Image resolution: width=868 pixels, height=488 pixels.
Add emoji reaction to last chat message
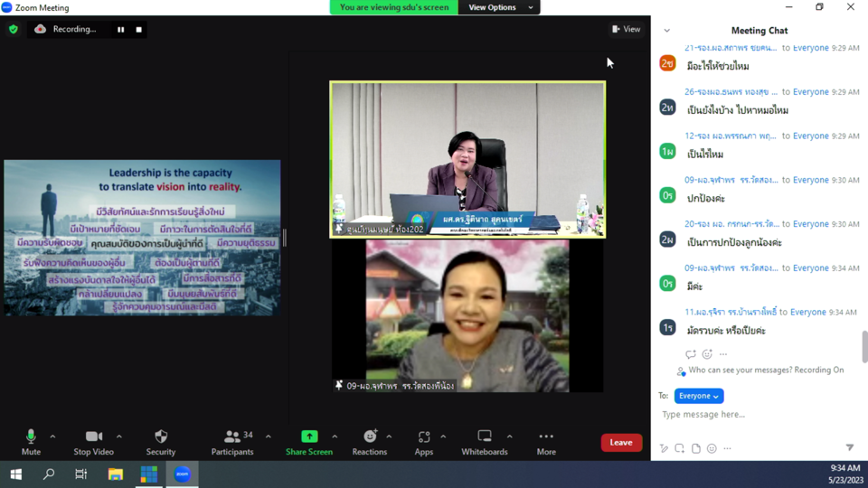[x=707, y=354]
